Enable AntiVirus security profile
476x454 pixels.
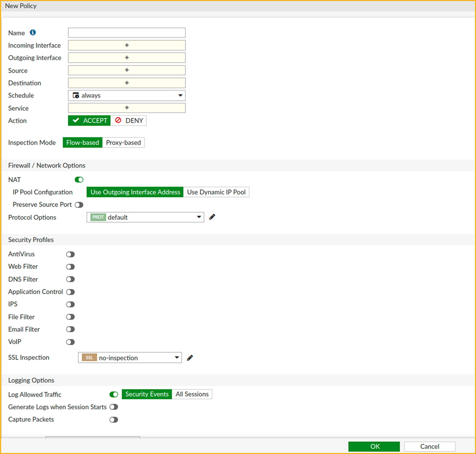[70, 254]
